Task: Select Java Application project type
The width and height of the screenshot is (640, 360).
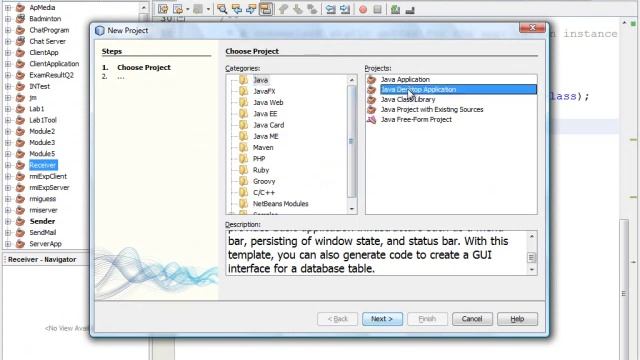Action: (405, 80)
